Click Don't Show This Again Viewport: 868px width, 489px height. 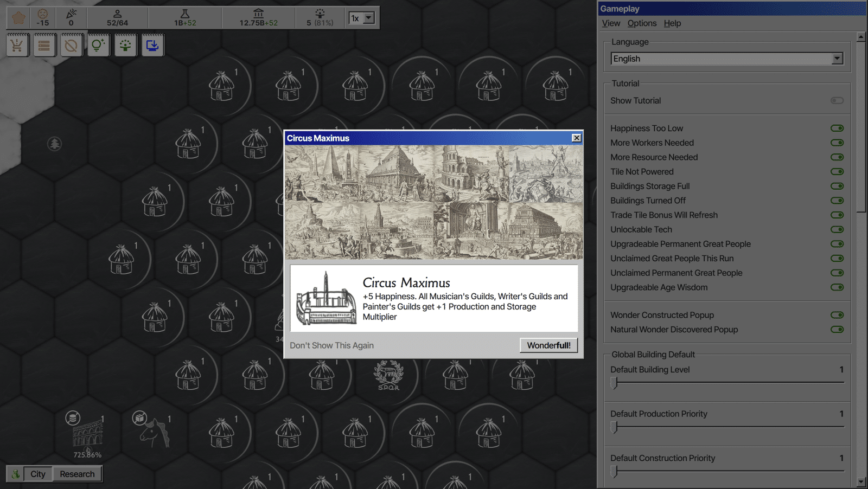coord(331,345)
